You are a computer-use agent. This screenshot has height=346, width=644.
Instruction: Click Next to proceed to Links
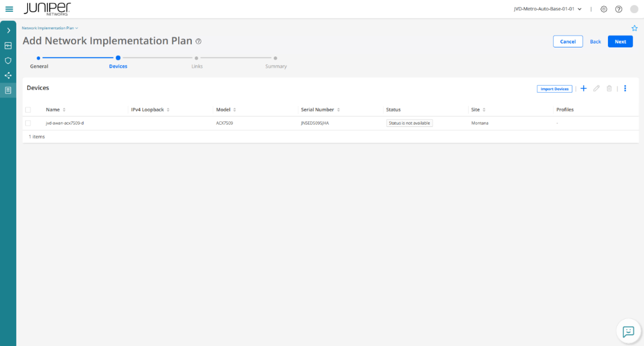pyautogui.click(x=620, y=42)
